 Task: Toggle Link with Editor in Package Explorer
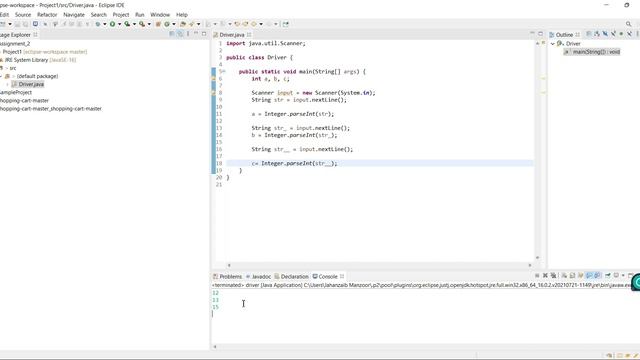point(180,34)
